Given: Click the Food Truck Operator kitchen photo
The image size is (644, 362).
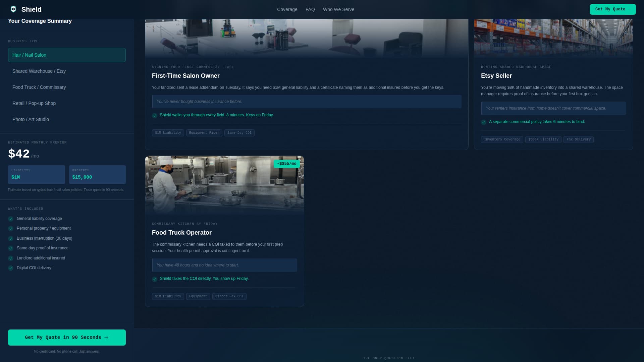Looking at the screenshot, I should [224, 185].
